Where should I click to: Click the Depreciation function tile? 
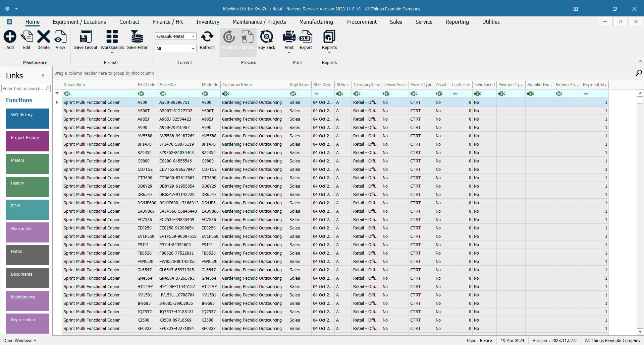click(28, 323)
